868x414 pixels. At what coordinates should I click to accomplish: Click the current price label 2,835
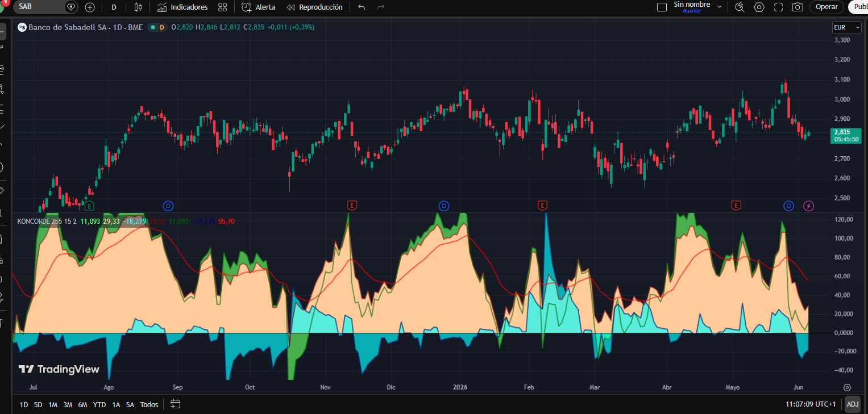point(846,136)
